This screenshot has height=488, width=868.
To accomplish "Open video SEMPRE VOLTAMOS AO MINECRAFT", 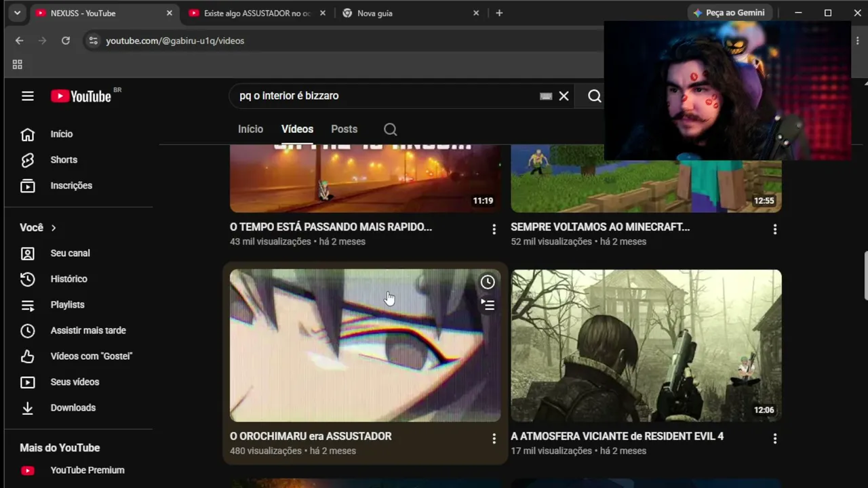I will click(600, 227).
